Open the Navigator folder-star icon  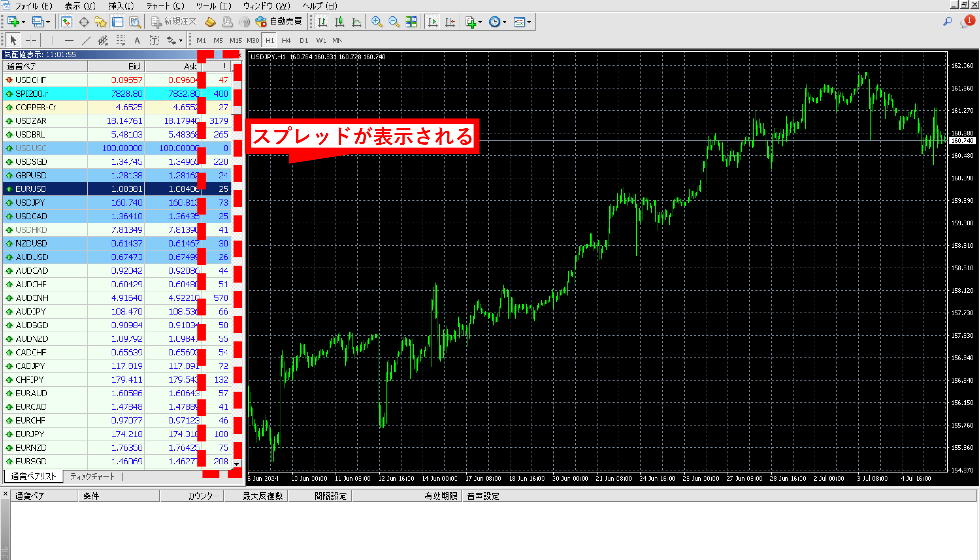[101, 22]
